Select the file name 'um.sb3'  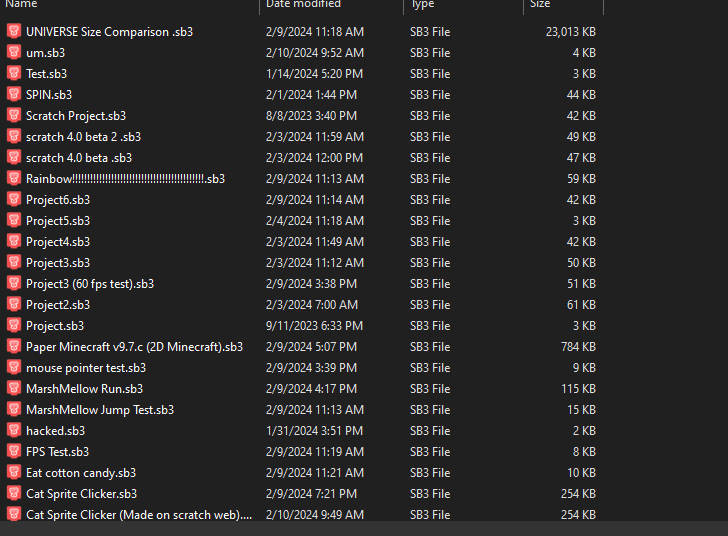(46, 52)
